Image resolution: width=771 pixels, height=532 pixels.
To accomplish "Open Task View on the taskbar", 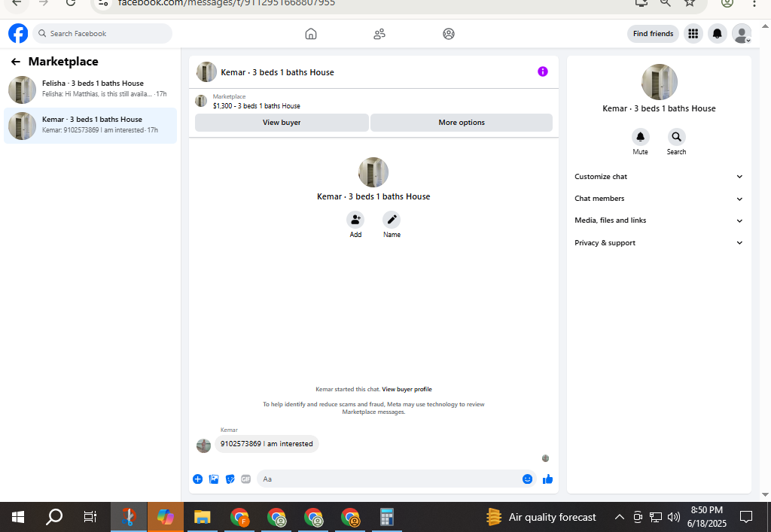I will [90, 517].
